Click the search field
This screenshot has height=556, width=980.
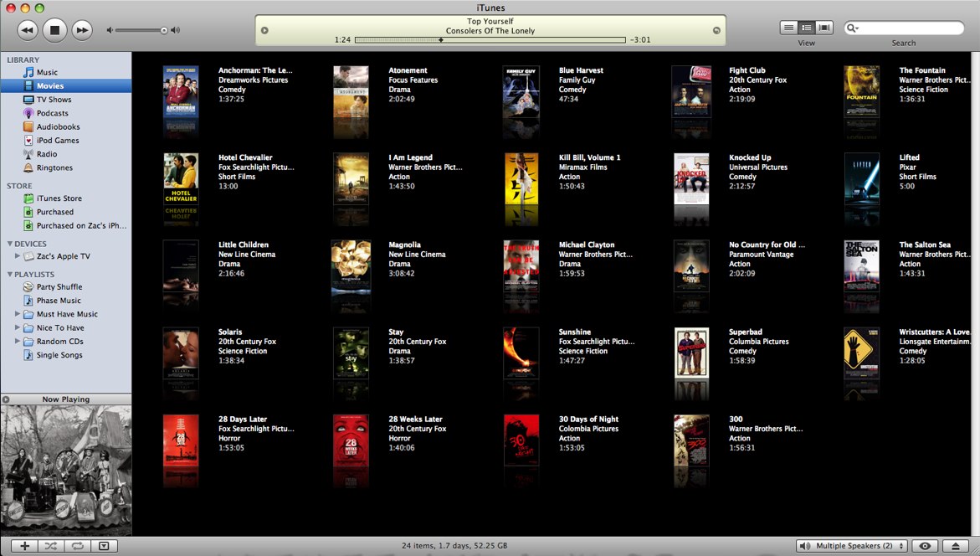[x=904, y=28]
